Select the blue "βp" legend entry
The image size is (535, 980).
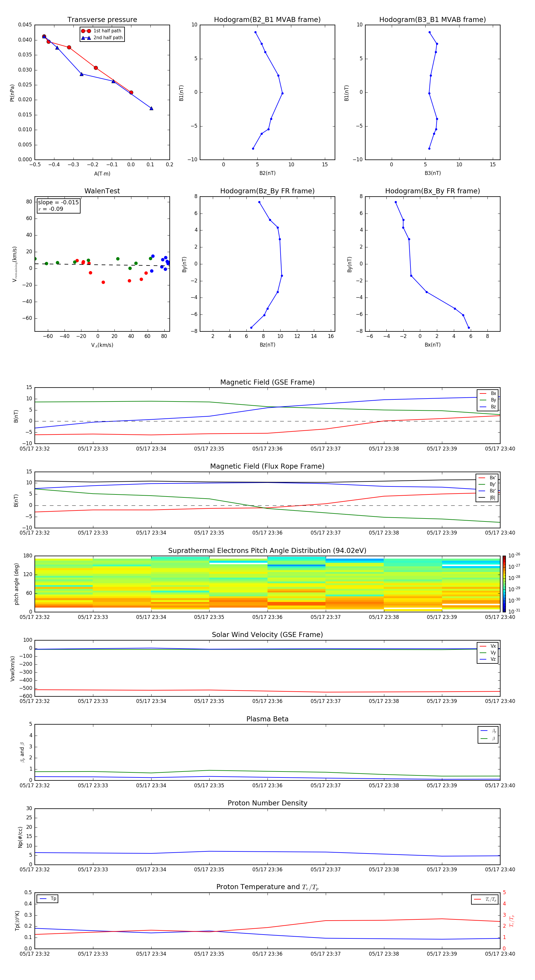tap(488, 731)
